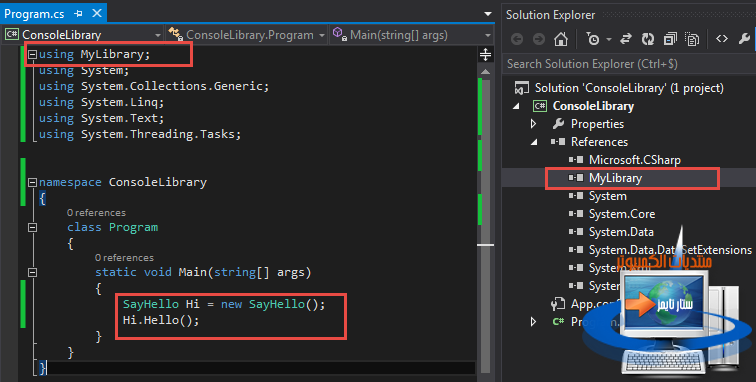This screenshot has width=756, height=382.
Task: Collapse the Program class outline
Action: click(x=32, y=227)
